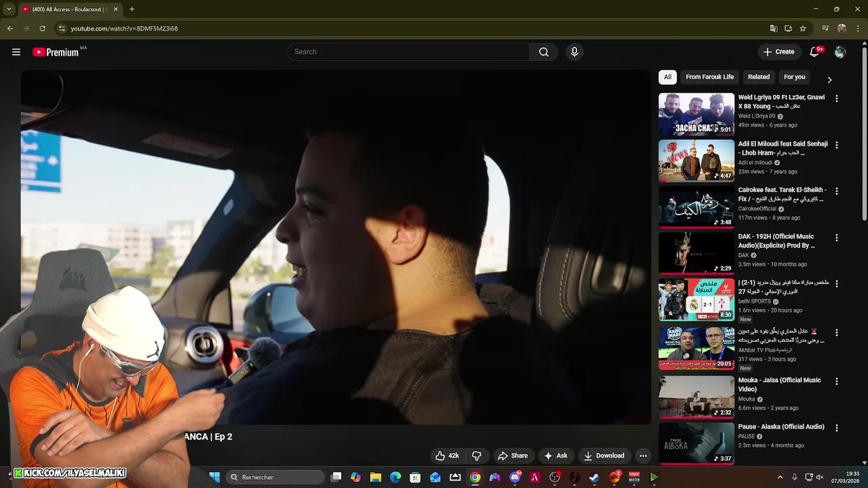Open the DAK 192H video thumbnail
This screenshot has width=868, height=488.
[696, 254]
